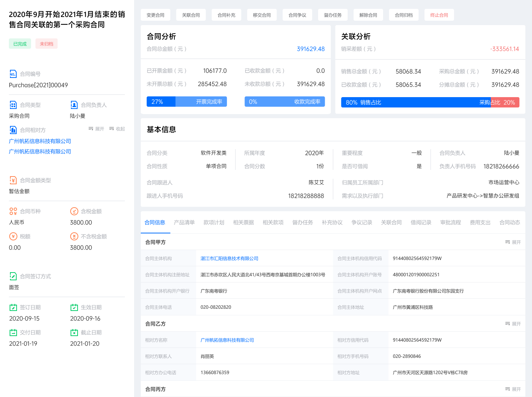Click the 签订日期 calendar icon
Image resolution: width=532 pixels, height=397 pixels.
click(13, 307)
